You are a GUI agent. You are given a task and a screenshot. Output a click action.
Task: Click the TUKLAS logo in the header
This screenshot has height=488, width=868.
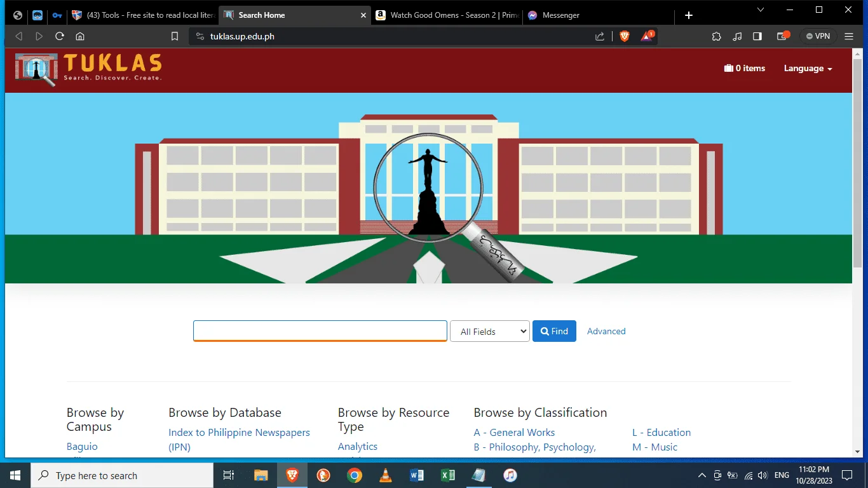(89, 69)
